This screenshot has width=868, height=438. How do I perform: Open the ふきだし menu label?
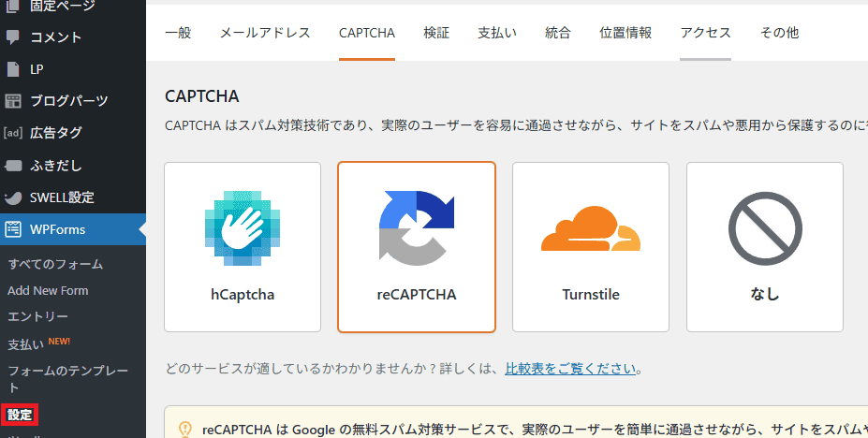coord(56,166)
